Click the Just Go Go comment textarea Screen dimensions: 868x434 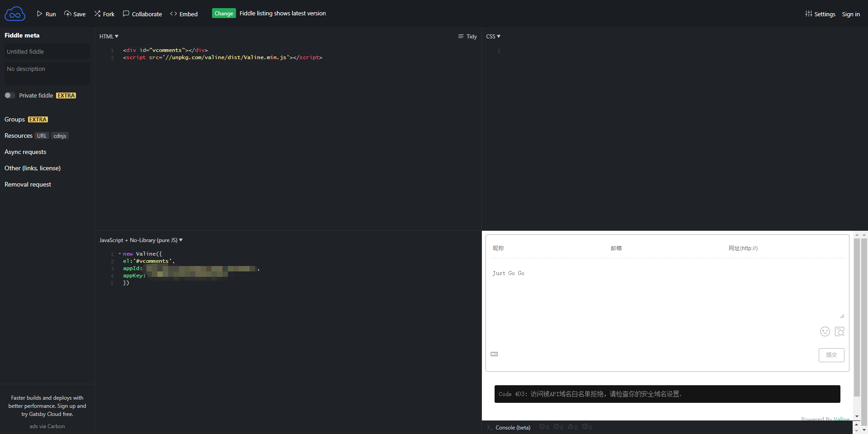click(x=667, y=293)
